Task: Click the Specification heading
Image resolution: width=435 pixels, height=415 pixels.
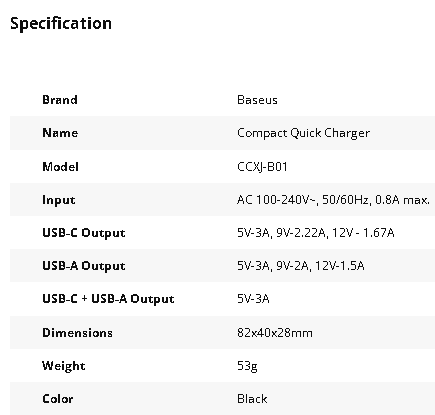Action: click(x=61, y=24)
